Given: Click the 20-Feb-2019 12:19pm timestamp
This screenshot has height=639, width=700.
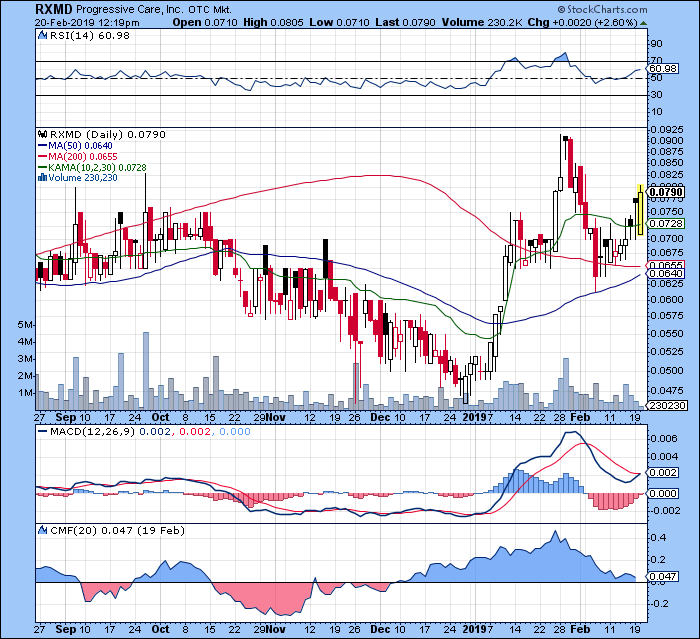Looking at the screenshot, I should pyautogui.click(x=87, y=22).
